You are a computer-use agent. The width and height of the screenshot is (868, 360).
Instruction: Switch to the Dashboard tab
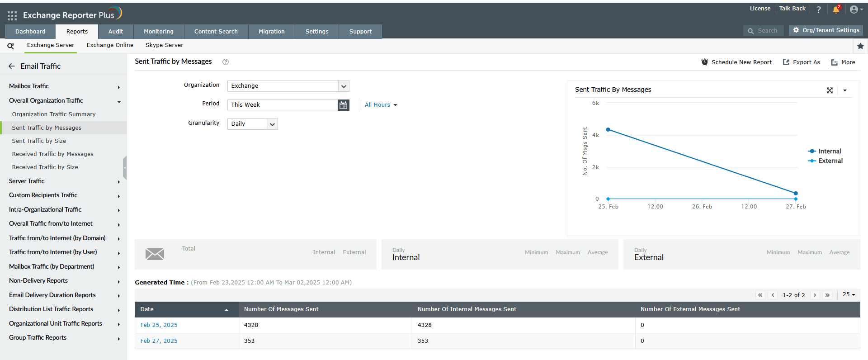click(x=30, y=32)
